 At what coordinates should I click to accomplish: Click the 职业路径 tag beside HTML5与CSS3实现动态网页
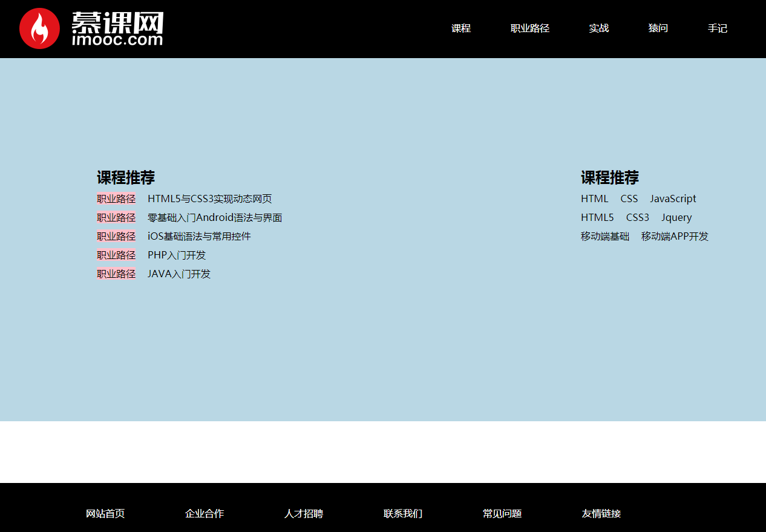[116, 199]
